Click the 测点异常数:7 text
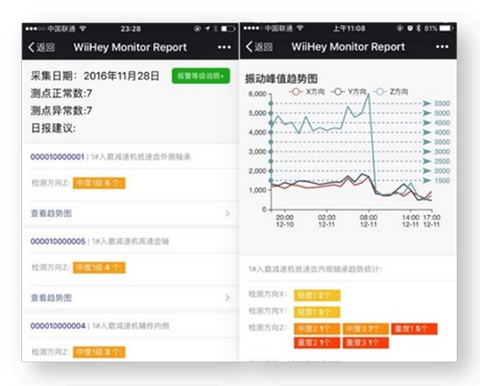Viewport: 480px width, 386px height. coord(61,111)
